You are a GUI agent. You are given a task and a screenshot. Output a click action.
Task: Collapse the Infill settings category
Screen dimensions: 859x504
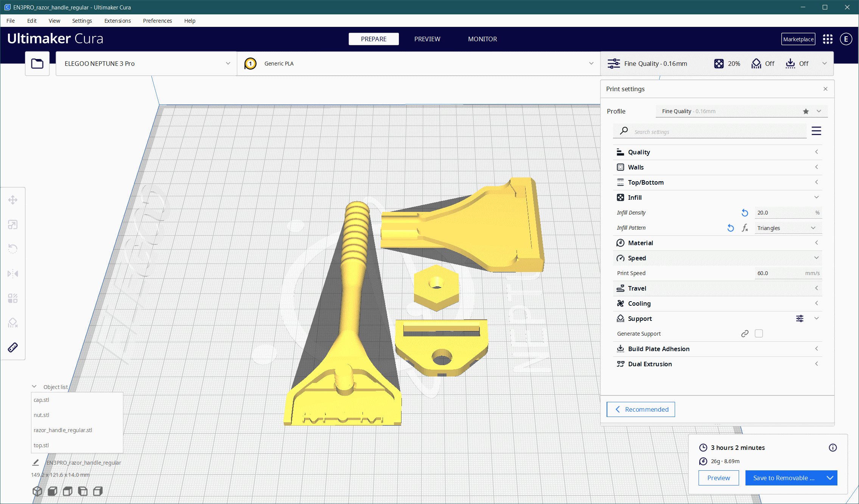click(717, 198)
